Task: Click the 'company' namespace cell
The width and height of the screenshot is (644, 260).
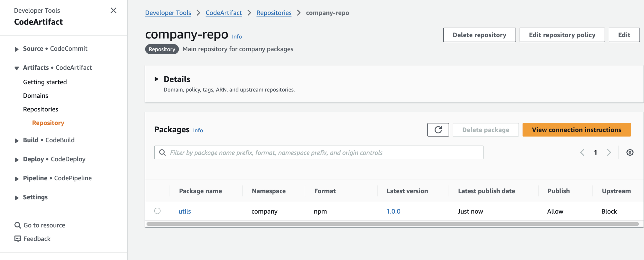Action: point(264,212)
